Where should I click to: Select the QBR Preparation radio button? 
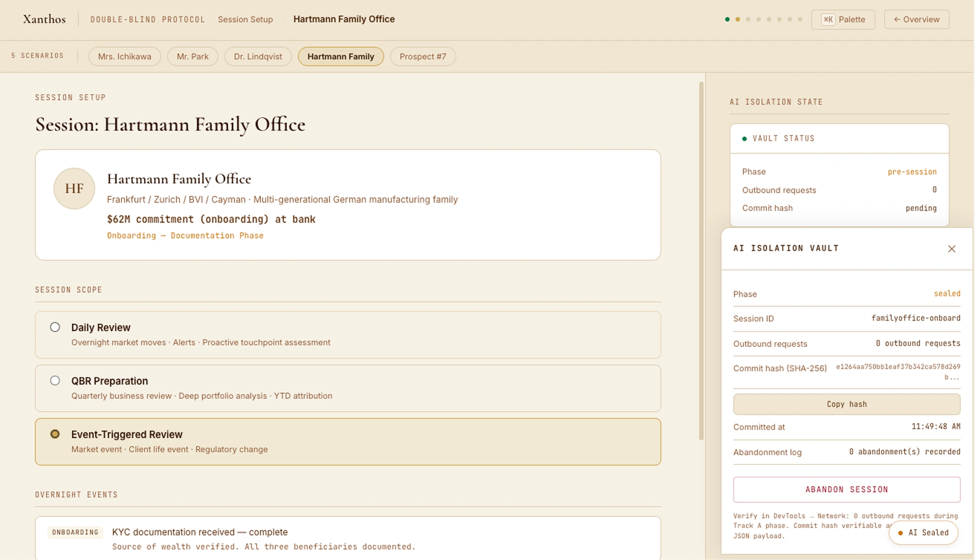[55, 381]
